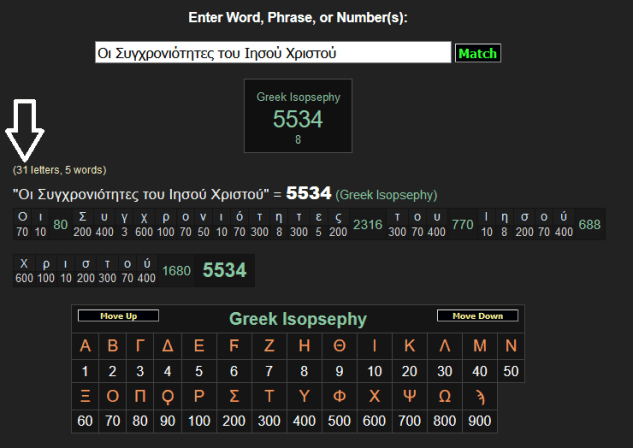633x448 pixels.
Task: Click the Greek Isopsephy result box
Action: coord(298,115)
